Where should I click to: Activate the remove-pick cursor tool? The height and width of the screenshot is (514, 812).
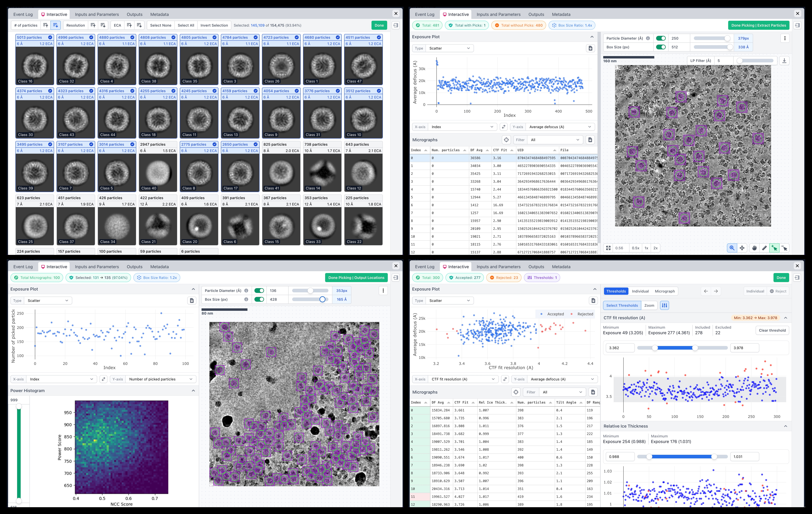click(785, 248)
